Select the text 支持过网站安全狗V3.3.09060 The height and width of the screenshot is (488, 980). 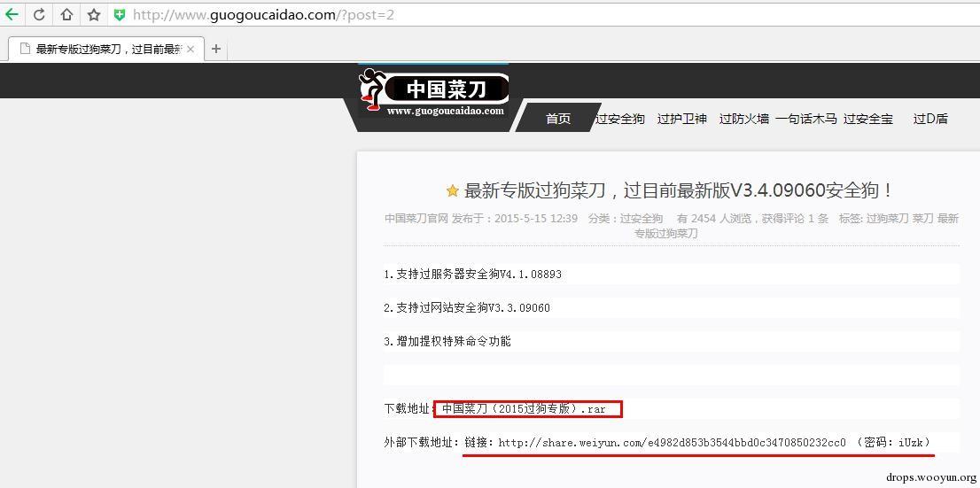[x=473, y=307]
